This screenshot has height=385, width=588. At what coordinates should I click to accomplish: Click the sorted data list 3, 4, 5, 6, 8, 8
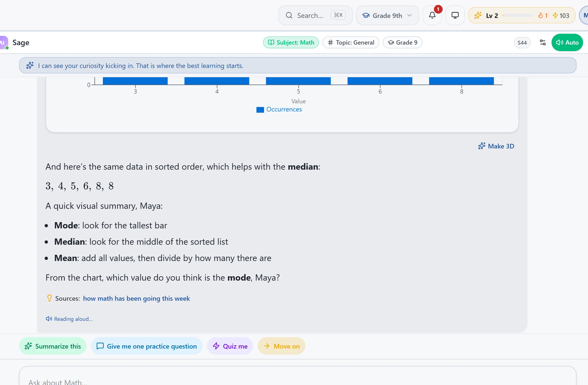(x=80, y=186)
